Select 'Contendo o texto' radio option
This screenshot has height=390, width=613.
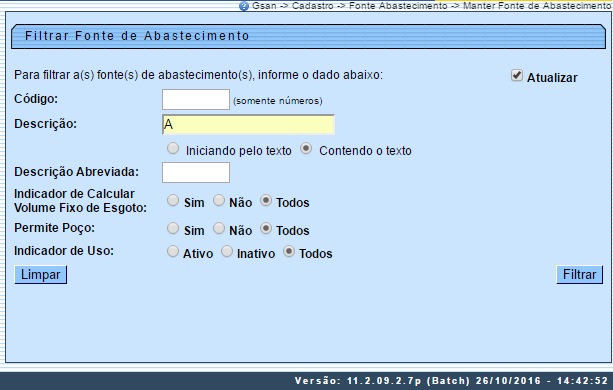click(306, 148)
